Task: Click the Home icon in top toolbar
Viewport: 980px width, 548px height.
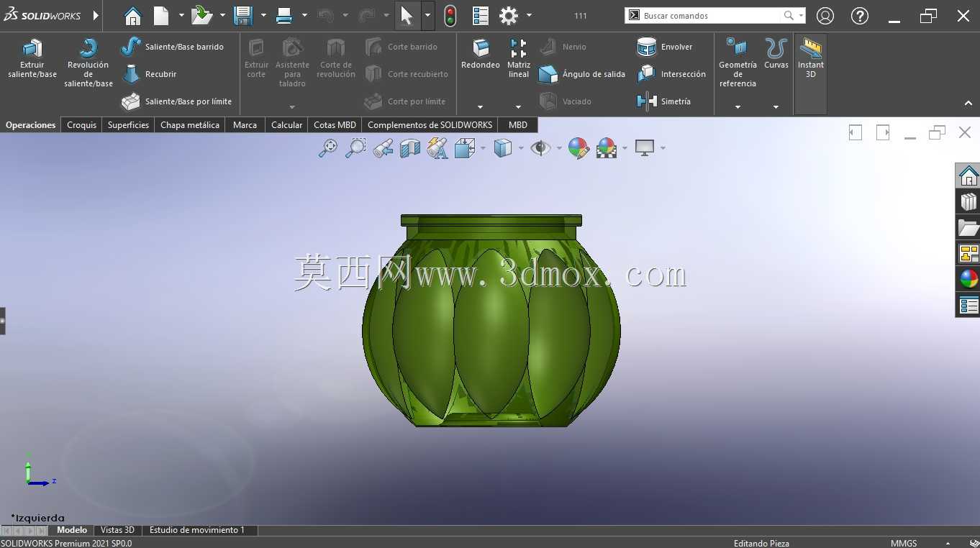Action: click(x=133, y=16)
